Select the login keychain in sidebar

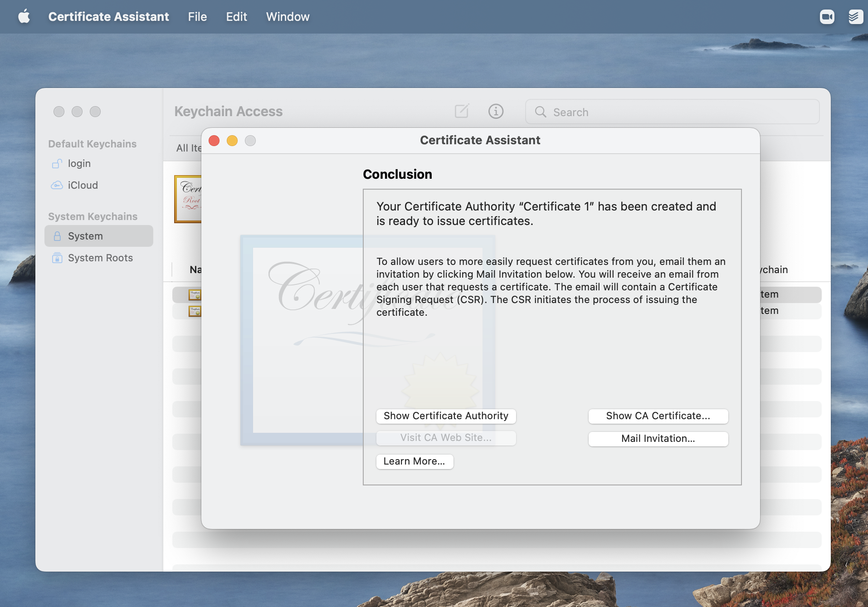[99, 163]
